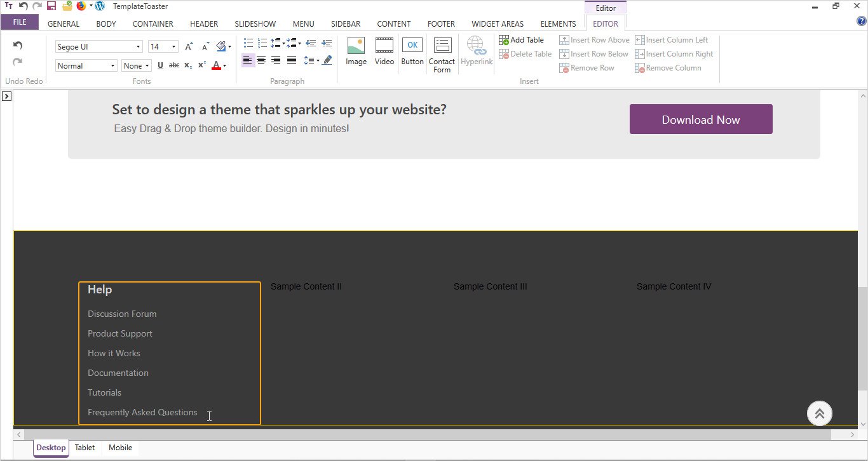Toggle underline formatting
Screen dimensions: 868x461
click(x=160, y=66)
